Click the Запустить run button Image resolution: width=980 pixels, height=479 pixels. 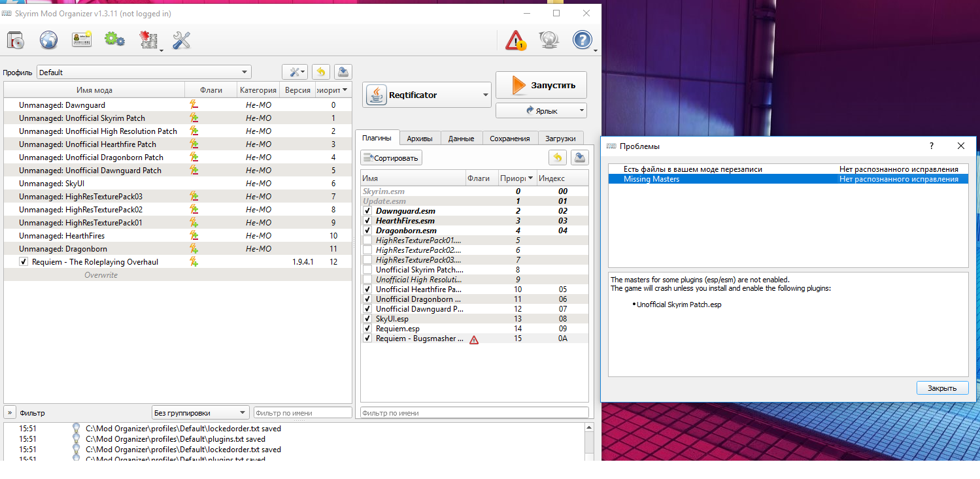point(541,85)
